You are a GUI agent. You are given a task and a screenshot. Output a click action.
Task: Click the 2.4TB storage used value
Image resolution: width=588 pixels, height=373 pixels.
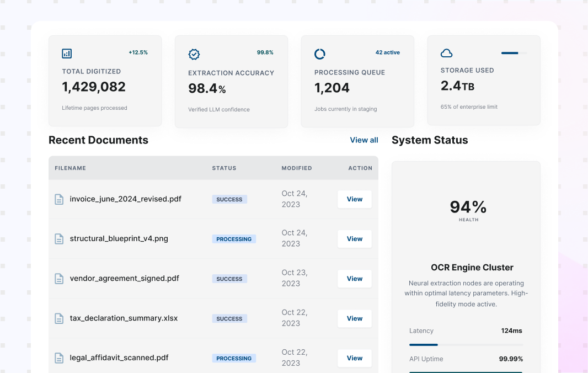(x=457, y=86)
